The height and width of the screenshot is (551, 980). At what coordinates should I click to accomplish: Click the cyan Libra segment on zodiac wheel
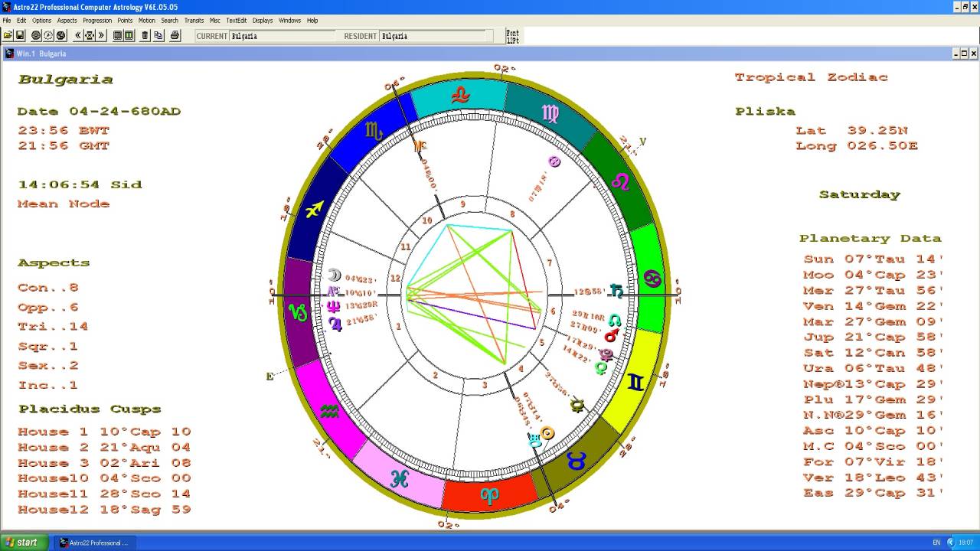460,96
